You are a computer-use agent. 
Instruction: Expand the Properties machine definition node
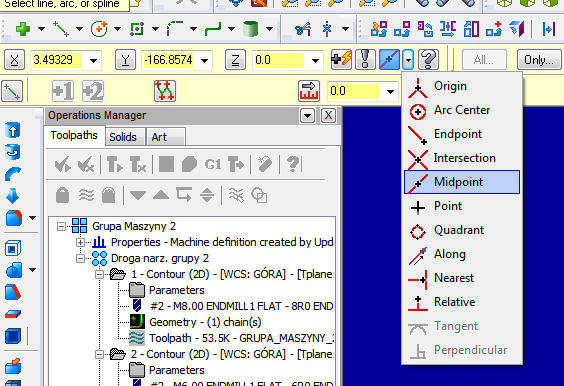coord(80,242)
